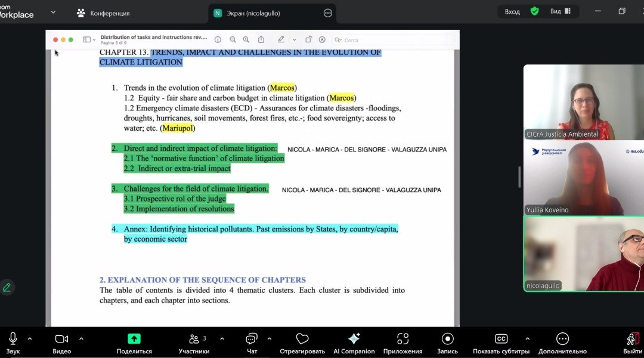The height and width of the screenshot is (358, 644).
Task: Launch AI Companion from the toolbar
Action: coord(354,339)
